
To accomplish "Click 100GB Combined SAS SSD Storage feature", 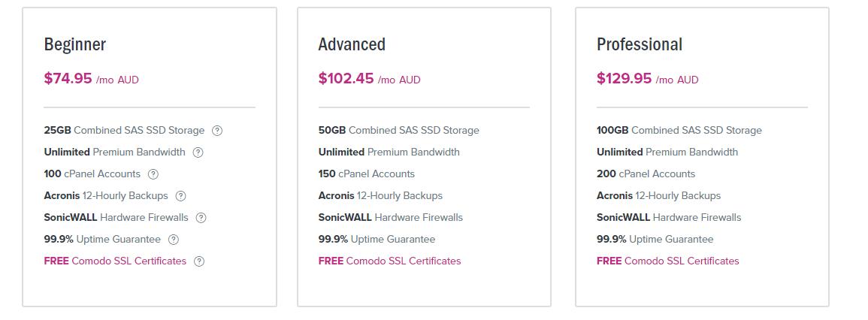I will pyautogui.click(x=679, y=130).
